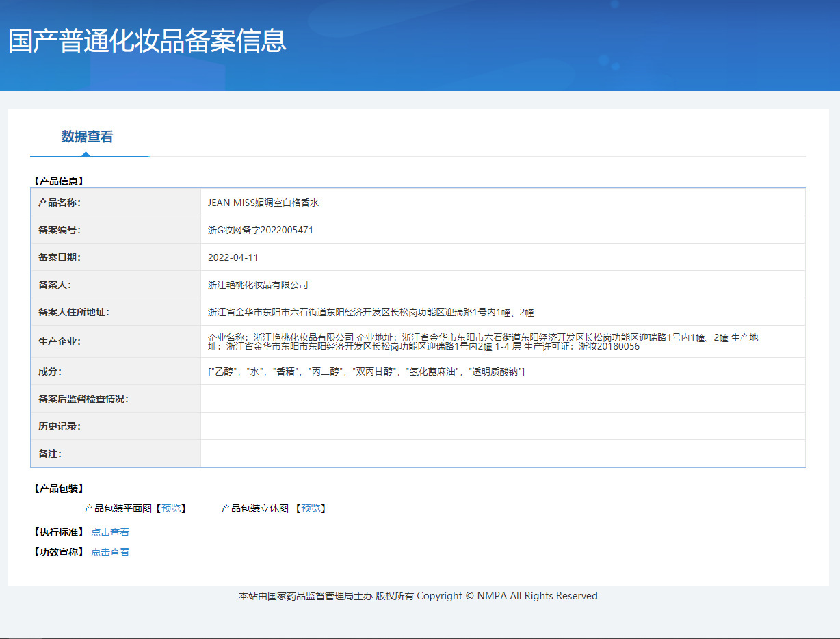Open 点击查看 link beside 功效宣称
Screen dimensions: 840x639
click(110, 552)
